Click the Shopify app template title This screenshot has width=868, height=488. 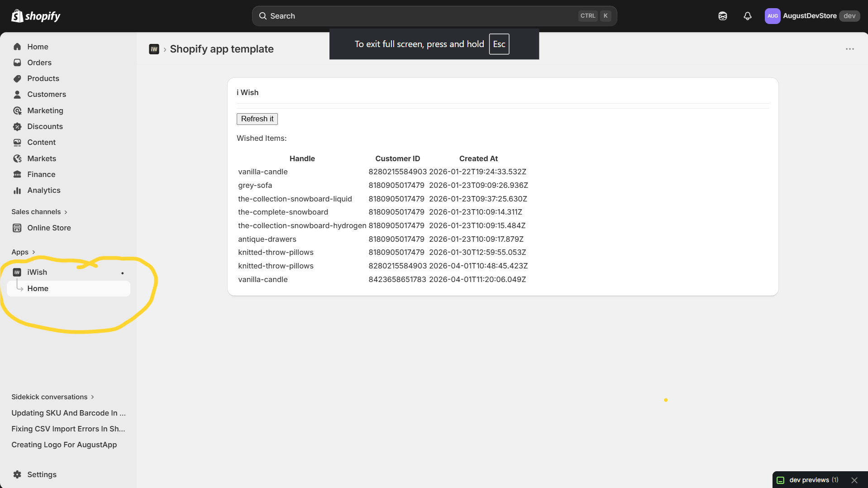pyautogui.click(x=222, y=49)
